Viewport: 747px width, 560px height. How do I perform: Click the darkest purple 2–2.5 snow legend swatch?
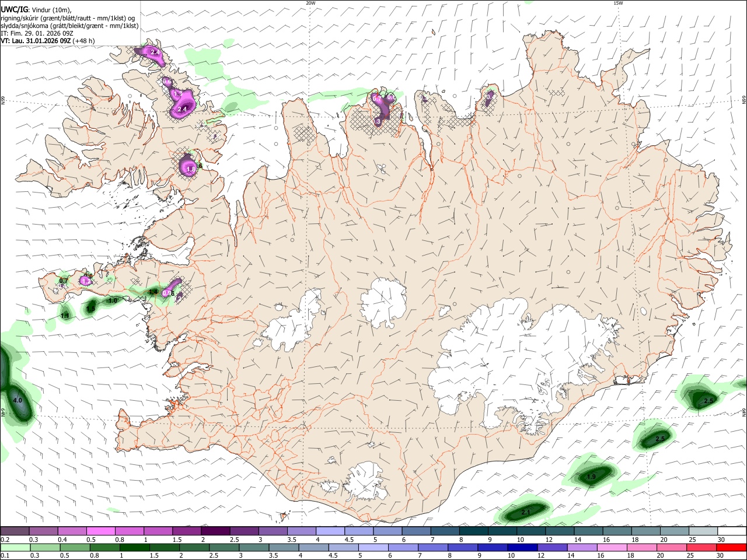coord(215,531)
